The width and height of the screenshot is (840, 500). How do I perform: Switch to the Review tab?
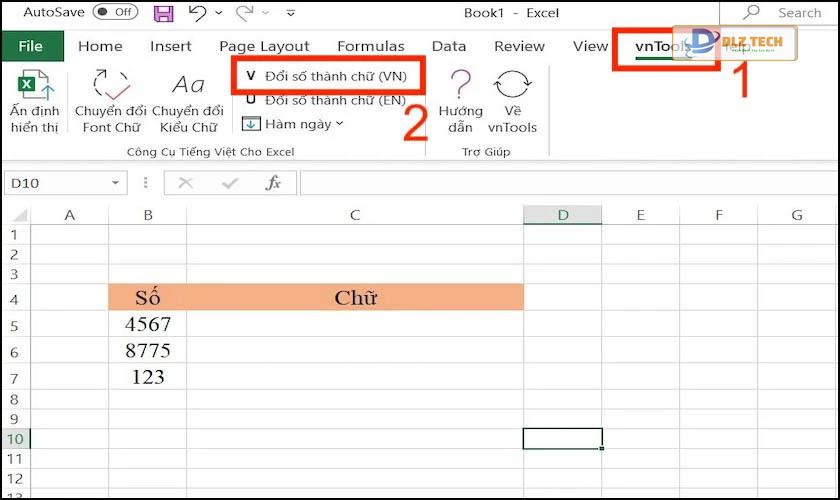519,46
